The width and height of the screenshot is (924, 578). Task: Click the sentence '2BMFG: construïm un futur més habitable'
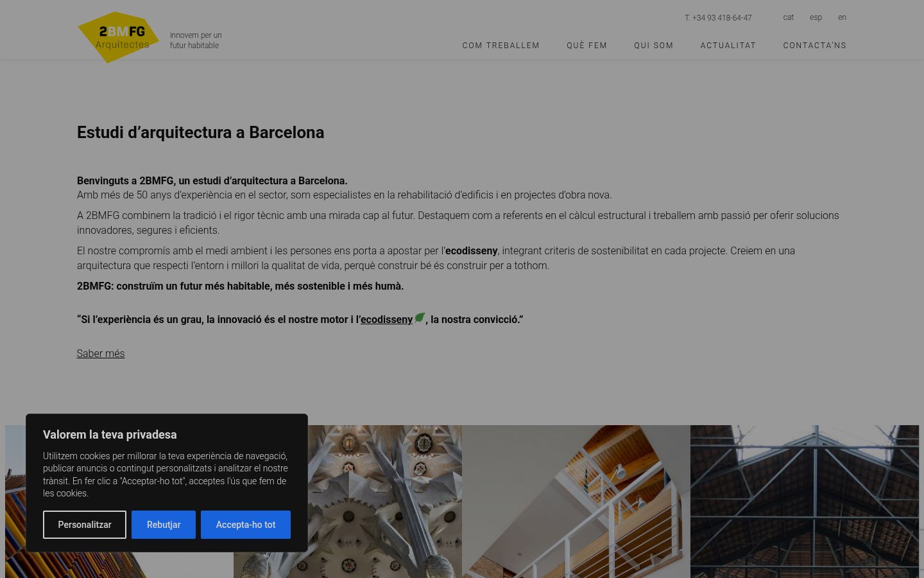pyautogui.click(x=241, y=286)
